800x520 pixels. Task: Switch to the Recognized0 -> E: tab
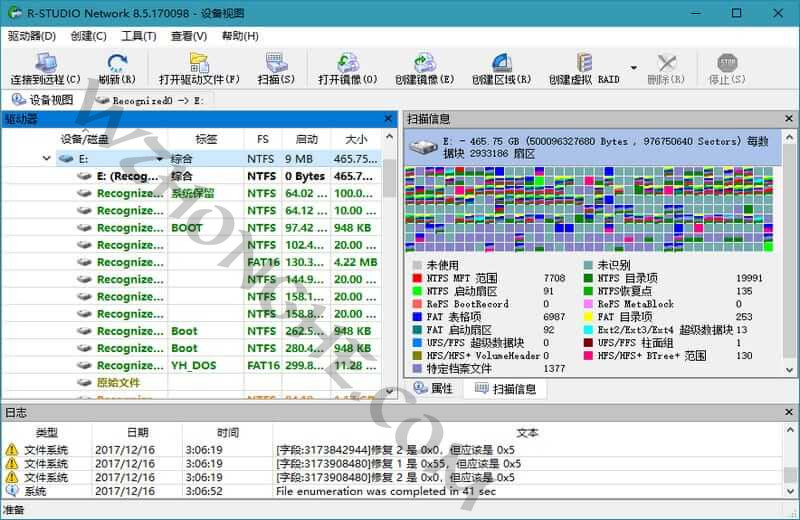coord(151,101)
